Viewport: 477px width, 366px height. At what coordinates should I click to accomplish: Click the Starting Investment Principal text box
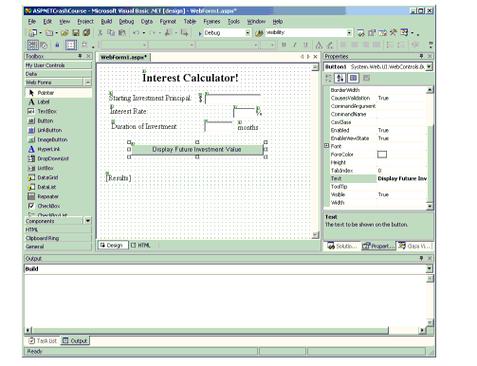[233, 99]
